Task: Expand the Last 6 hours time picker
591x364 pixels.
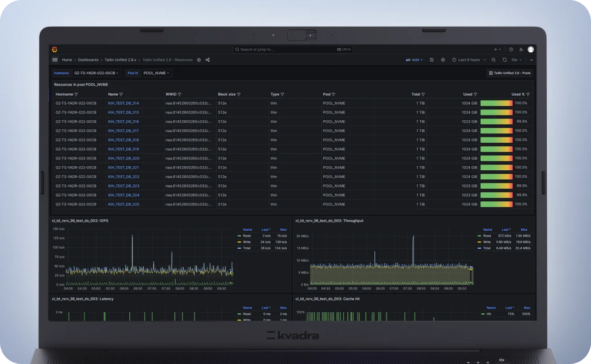Action: 469,60
